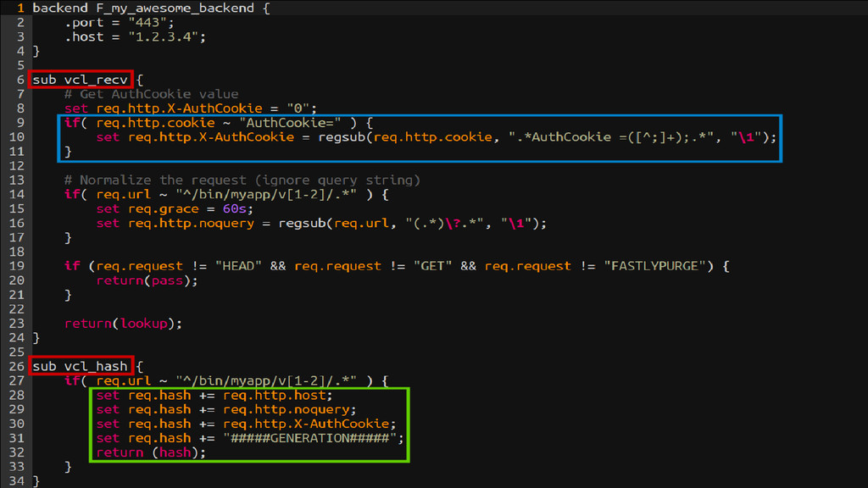Viewport: 868px width, 488px height.
Task: Click req.http.X-AuthCookie on line 8
Action: click(x=179, y=108)
